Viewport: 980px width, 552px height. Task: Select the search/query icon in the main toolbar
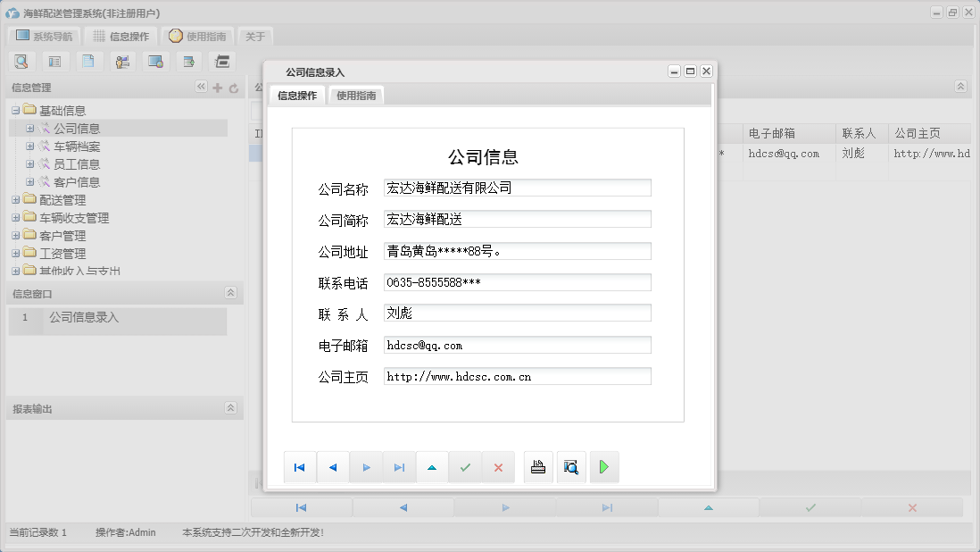(21, 61)
